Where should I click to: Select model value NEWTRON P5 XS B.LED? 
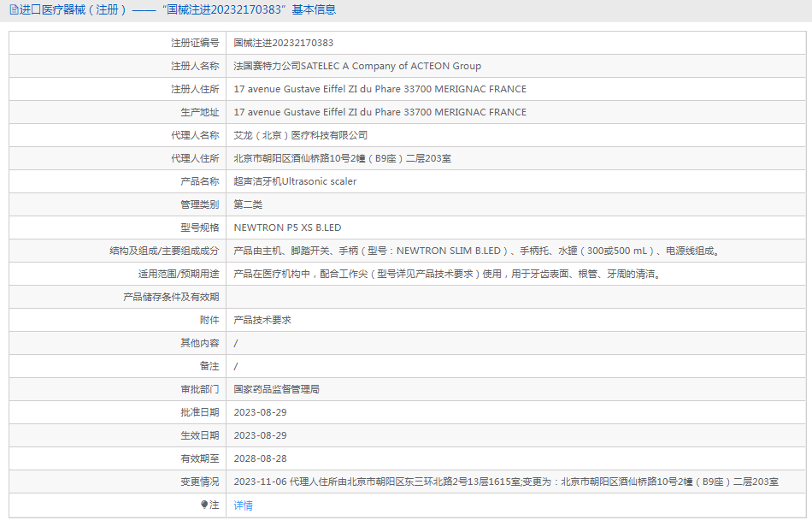tap(287, 228)
